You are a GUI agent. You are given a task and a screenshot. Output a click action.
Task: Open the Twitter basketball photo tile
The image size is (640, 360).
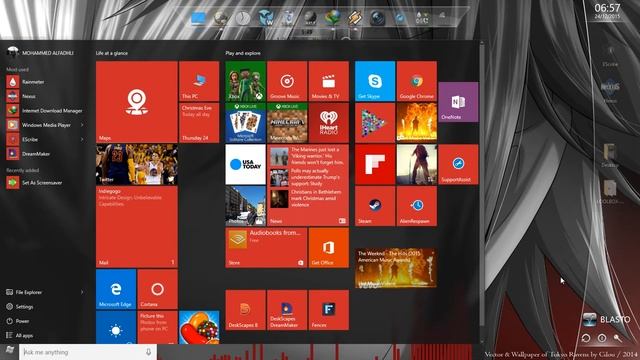137,164
